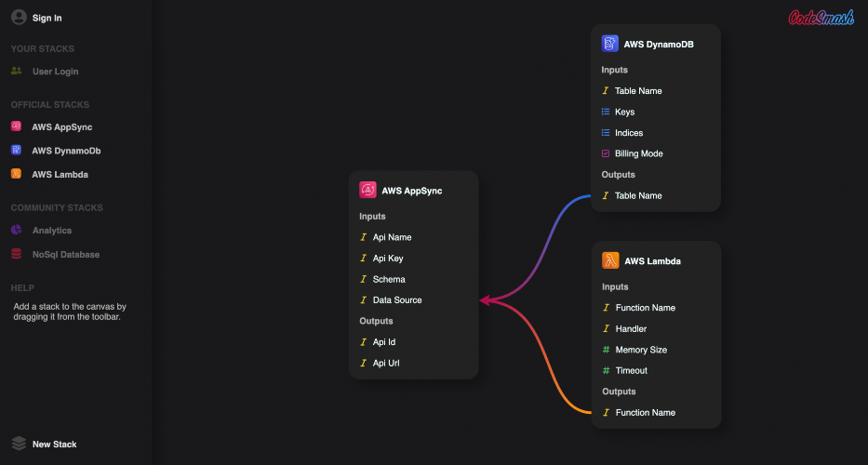Viewport: 868px width, 465px height.
Task: Click the user avatar icon beside Sign In
Action: [19, 17]
